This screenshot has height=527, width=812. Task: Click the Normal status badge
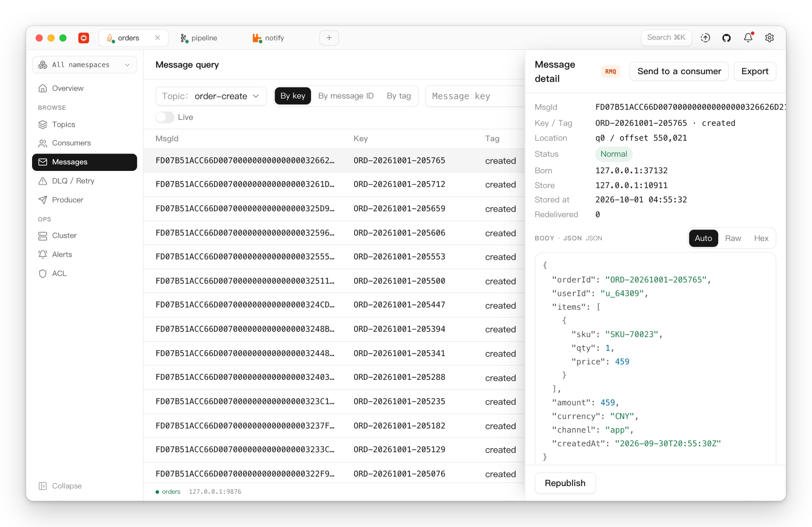[614, 154]
